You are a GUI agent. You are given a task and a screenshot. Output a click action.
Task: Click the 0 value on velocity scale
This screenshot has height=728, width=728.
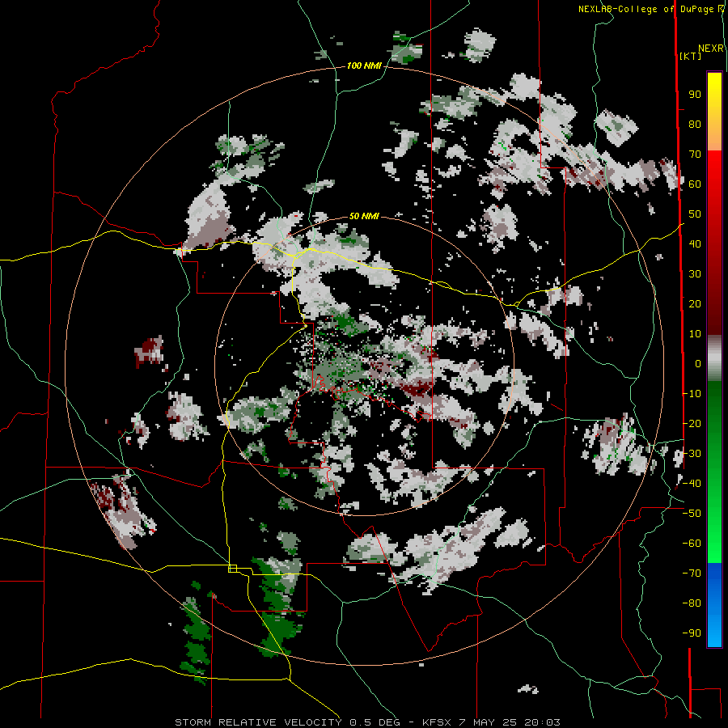click(x=698, y=364)
